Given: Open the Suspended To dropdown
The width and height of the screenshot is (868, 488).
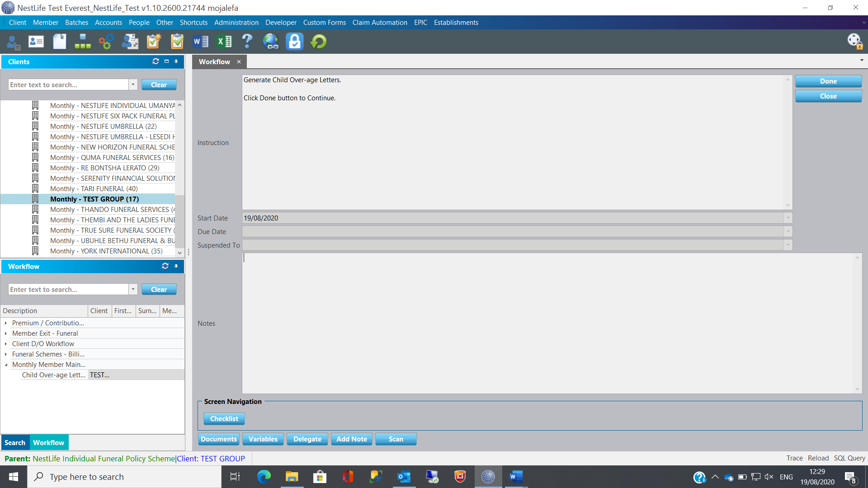Looking at the screenshot, I should (x=788, y=245).
